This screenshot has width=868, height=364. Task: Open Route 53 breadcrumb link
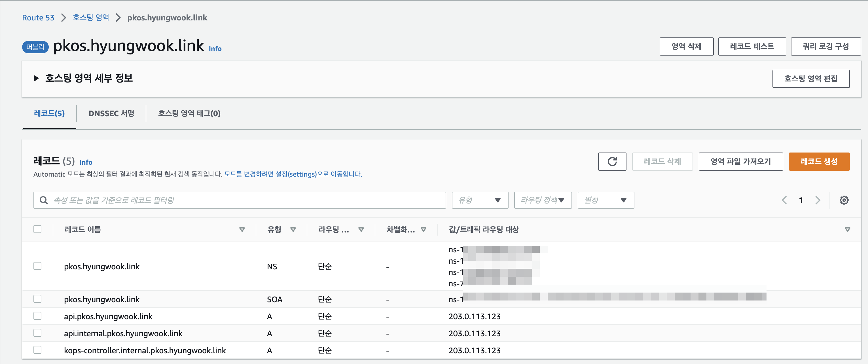[x=38, y=18]
